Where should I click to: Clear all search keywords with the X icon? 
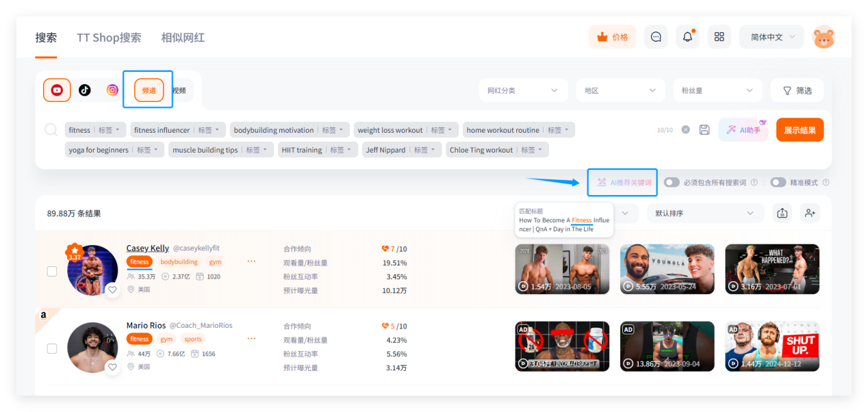(685, 130)
